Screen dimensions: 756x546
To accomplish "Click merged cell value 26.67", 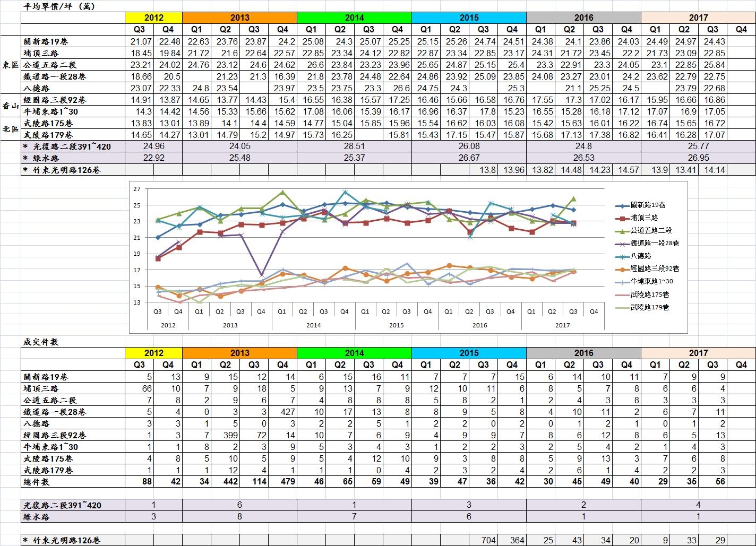I will click(469, 158).
